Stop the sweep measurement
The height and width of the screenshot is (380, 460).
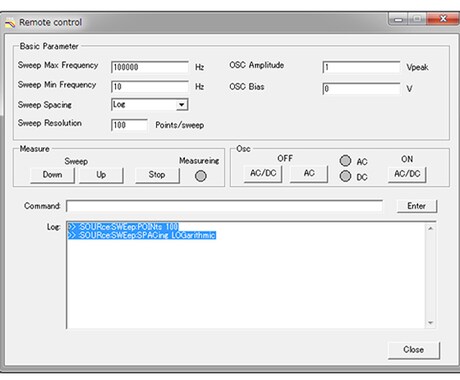point(157,175)
